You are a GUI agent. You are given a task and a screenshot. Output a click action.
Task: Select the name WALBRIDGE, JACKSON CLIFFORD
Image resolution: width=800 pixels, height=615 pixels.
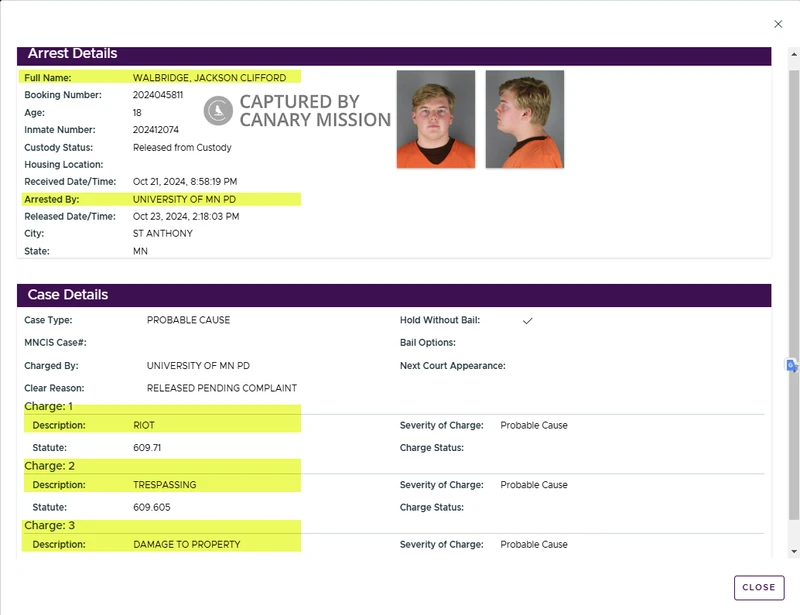209,78
